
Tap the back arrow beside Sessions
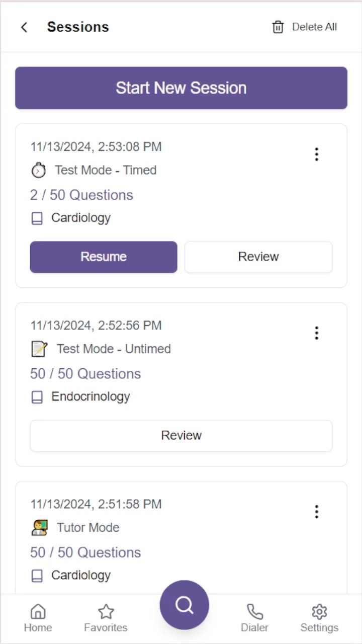click(x=24, y=27)
